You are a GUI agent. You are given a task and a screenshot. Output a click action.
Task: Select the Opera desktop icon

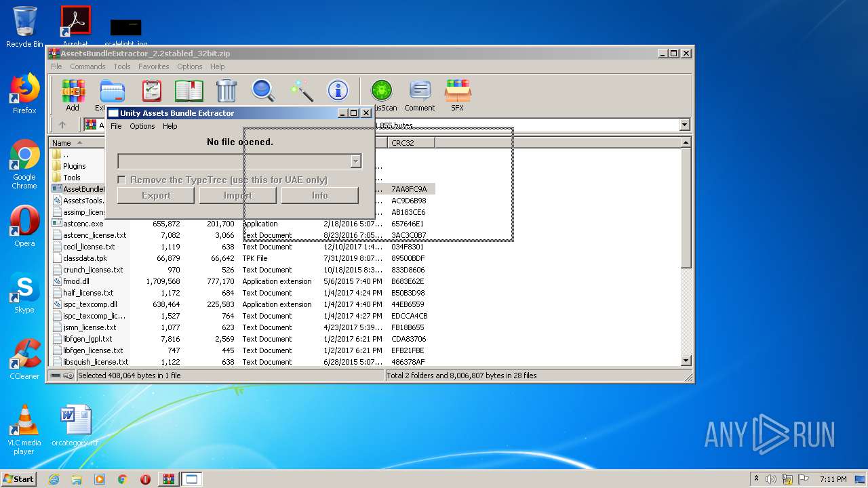click(x=24, y=226)
